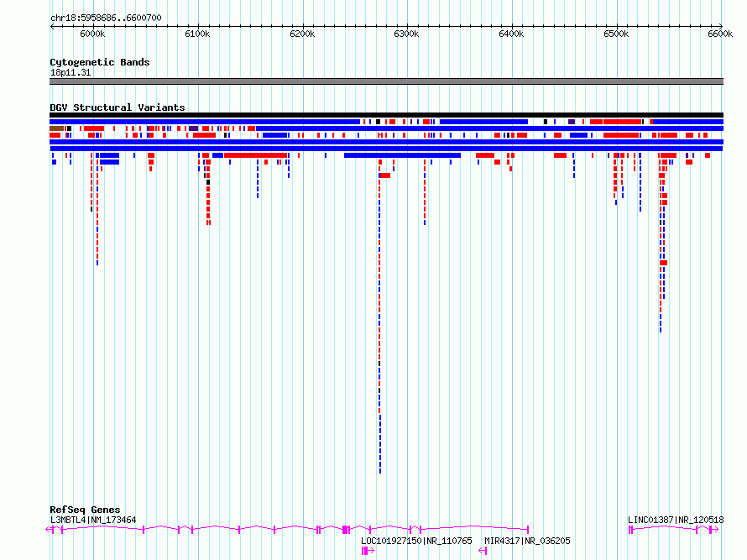Click the long red variant bar between 6130k and 6190k

tap(255, 155)
